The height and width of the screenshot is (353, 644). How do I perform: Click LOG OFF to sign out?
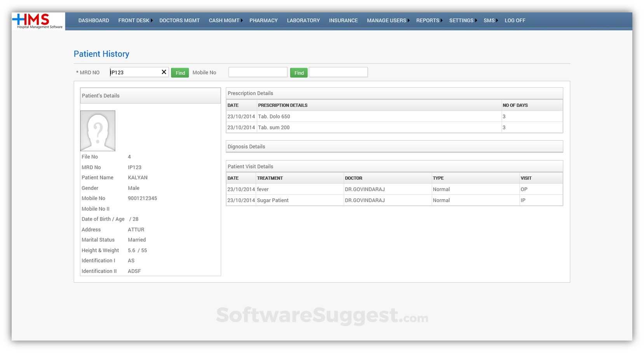coord(515,20)
